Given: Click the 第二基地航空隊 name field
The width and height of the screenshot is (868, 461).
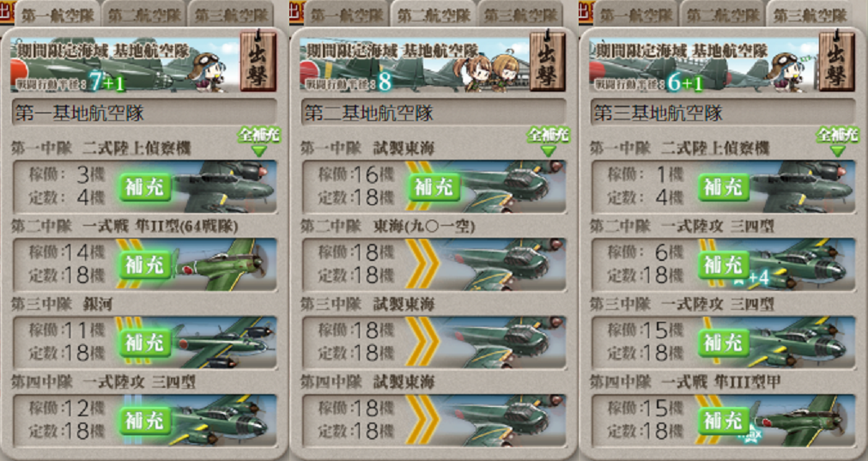Looking at the screenshot, I should point(434,113).
